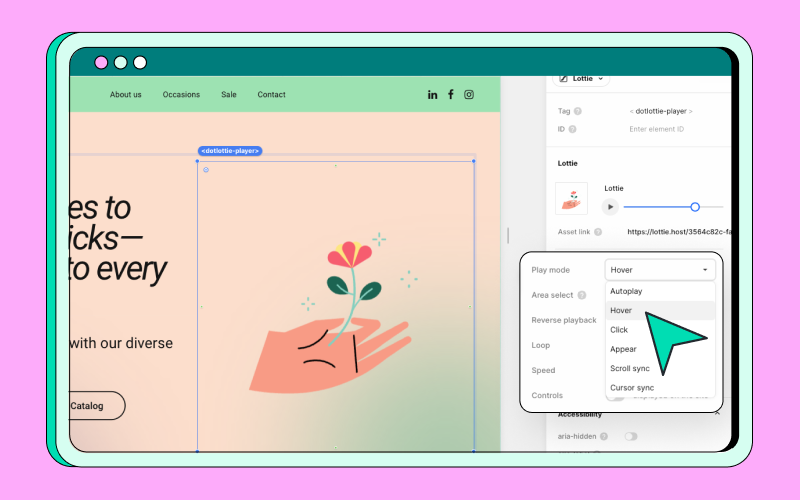
Task: Select Hover option in dropdown list
Action: pos(660,310)
